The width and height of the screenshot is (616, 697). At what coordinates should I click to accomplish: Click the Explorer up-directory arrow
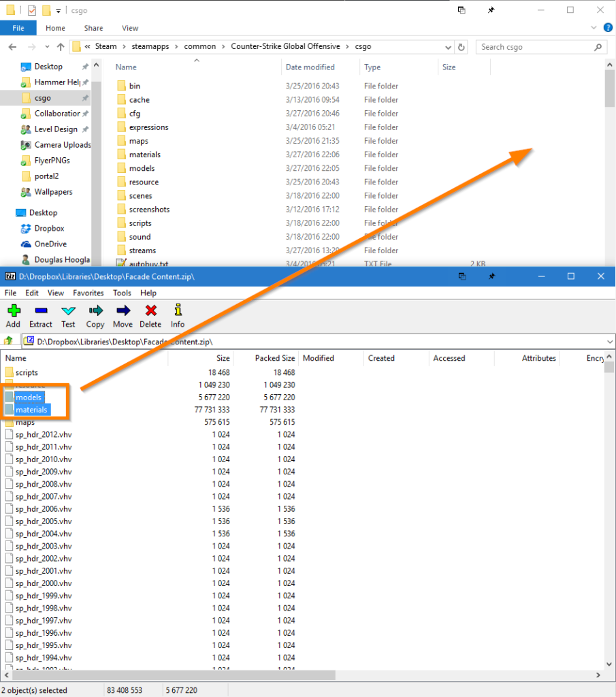pos(61,47)
